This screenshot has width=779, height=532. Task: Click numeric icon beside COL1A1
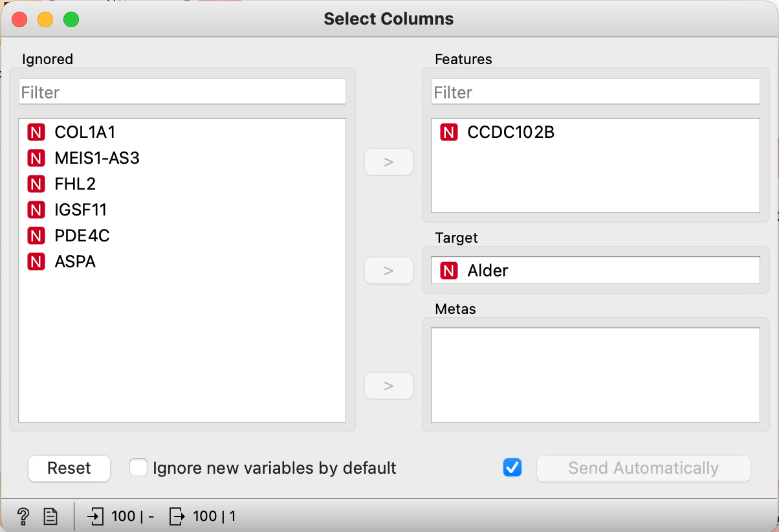(36, 132)
